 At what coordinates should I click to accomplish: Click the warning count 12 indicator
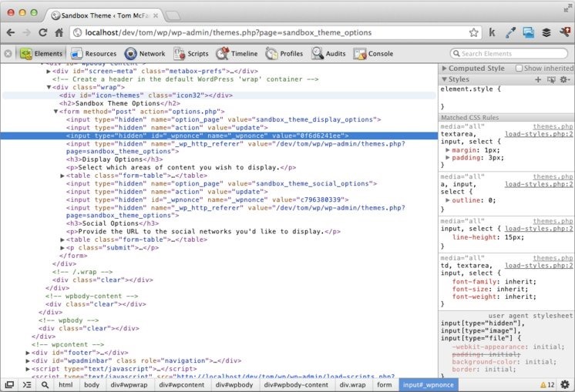click(x=547, y=385)
